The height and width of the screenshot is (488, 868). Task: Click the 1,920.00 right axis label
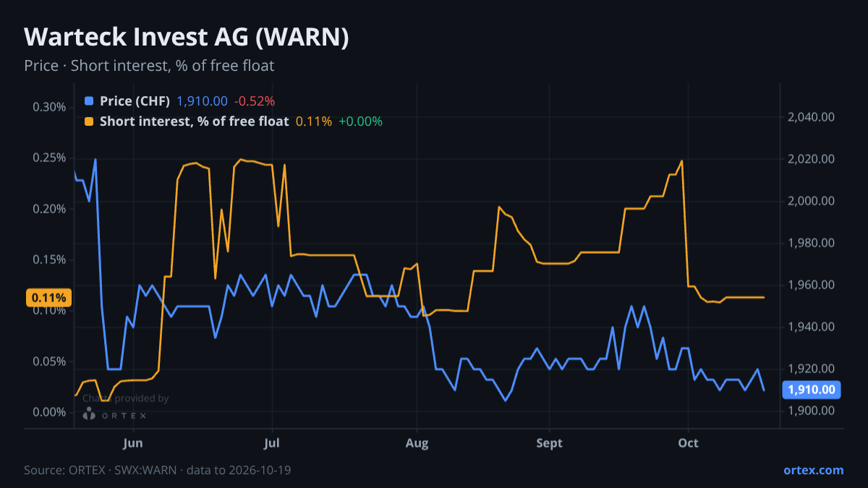812,369
